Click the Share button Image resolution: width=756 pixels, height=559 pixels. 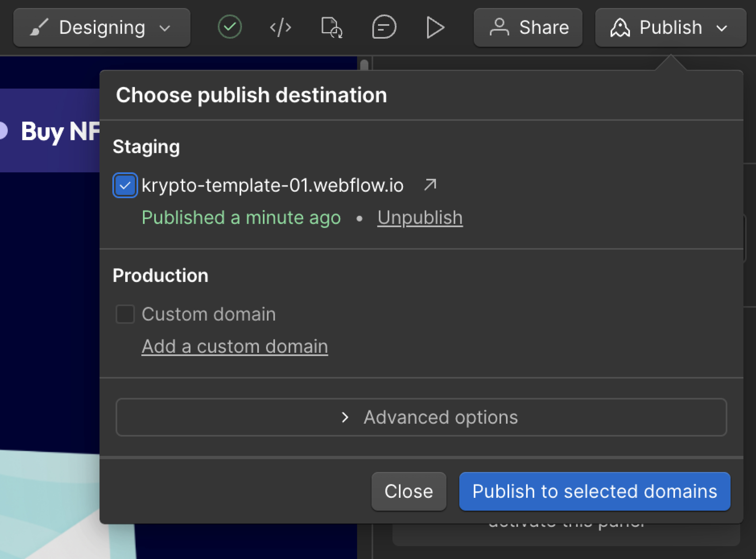pos(528,27)
